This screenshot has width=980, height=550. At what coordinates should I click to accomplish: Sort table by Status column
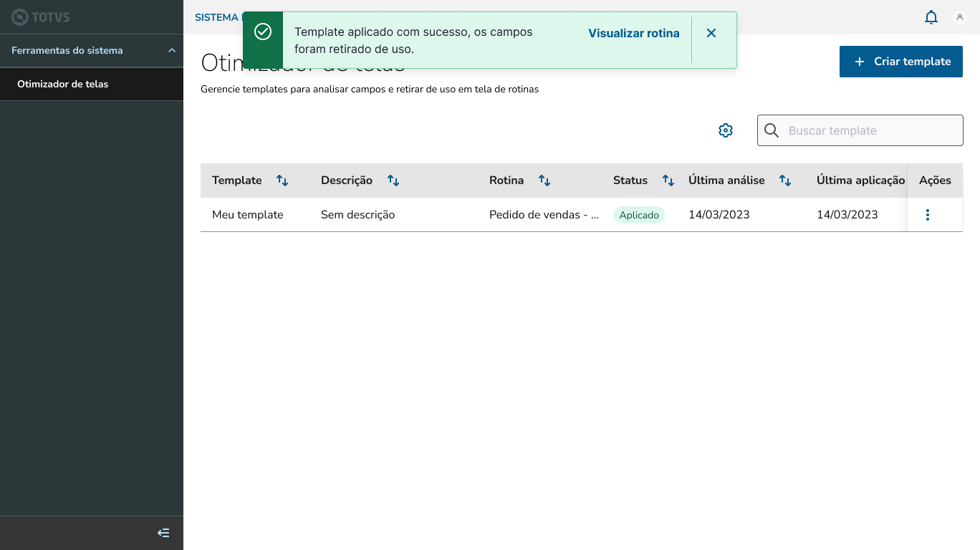point(668,180)
